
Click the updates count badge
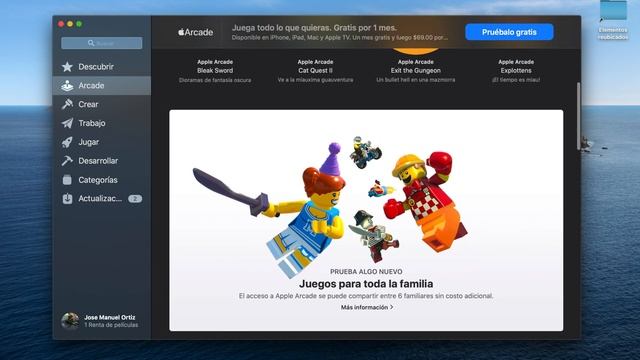135,199
